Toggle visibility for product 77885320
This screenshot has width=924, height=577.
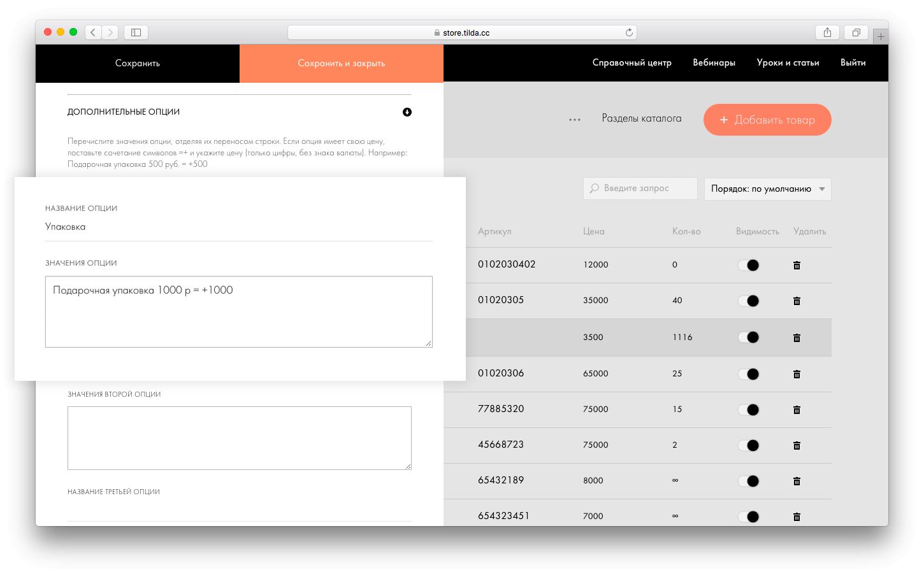click(x=749, y=410)
